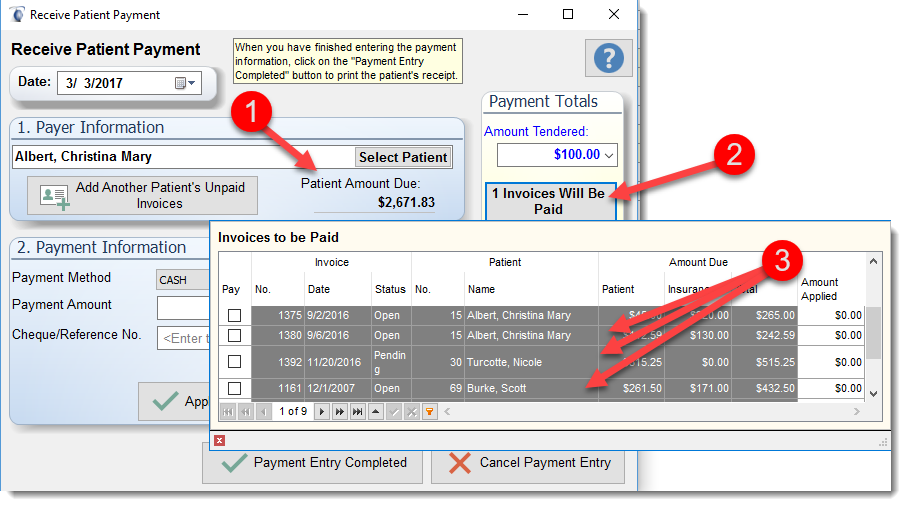Close the popup with small red X icon

pos(219,440)
